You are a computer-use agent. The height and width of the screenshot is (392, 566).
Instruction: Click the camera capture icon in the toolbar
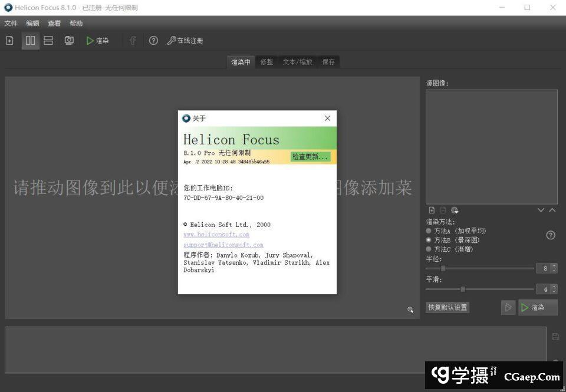tap(69, 41)
